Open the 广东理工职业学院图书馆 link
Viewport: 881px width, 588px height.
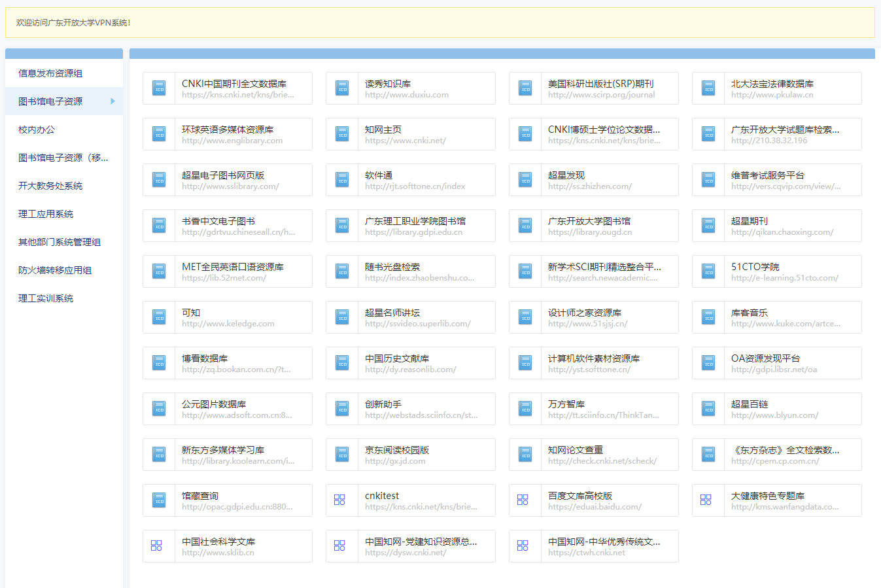point(411,226)
